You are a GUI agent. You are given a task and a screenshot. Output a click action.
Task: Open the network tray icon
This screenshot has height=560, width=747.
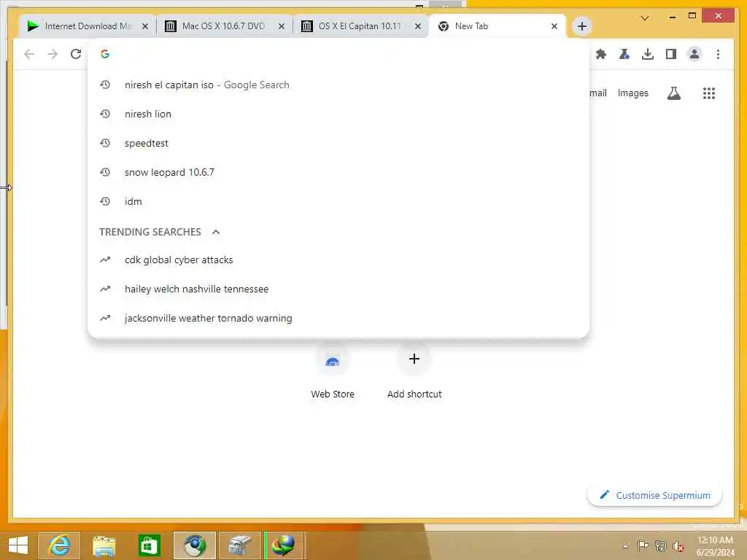pyautogui.click(x=660, y=545)
